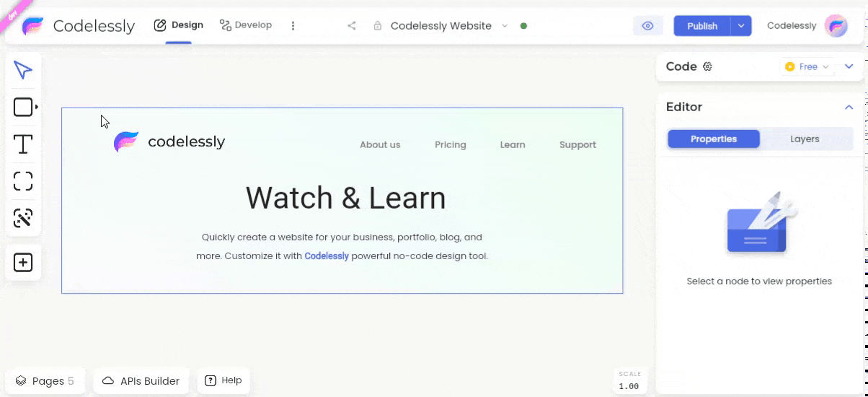Click the Code settings gear icon
Screen dimensions: 868x397
click(x=707, y=66)
